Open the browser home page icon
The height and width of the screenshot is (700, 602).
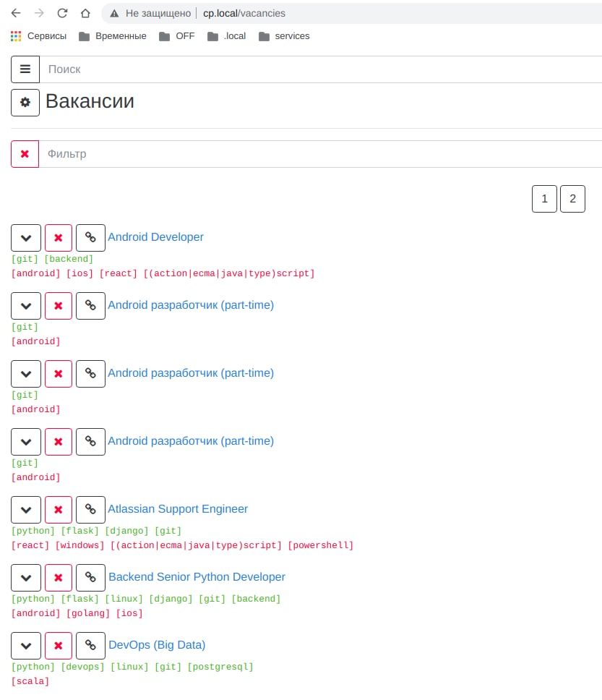85,14
